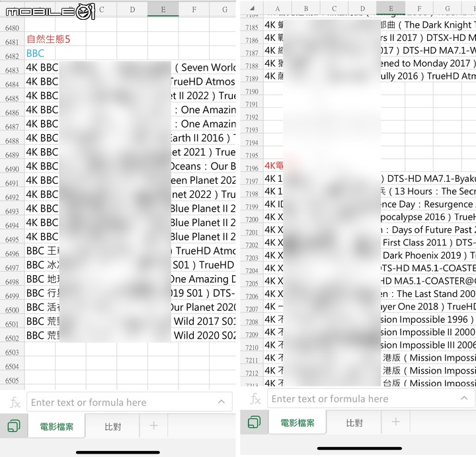Select column B header in right sheet

[305, 9]
